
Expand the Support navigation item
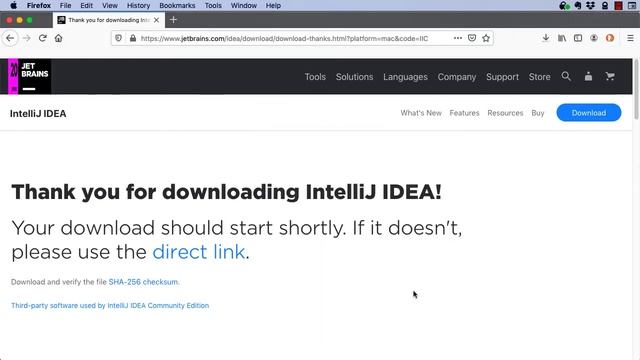[502, 77]
